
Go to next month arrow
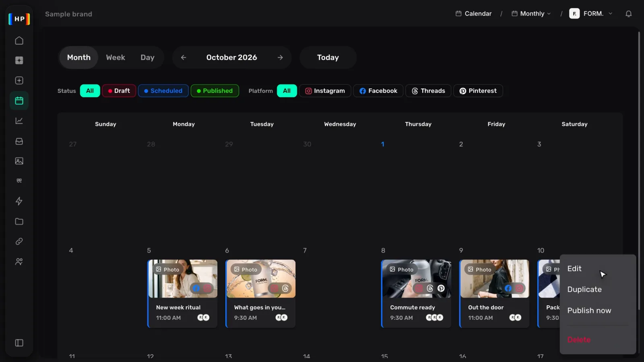(280, 58)
